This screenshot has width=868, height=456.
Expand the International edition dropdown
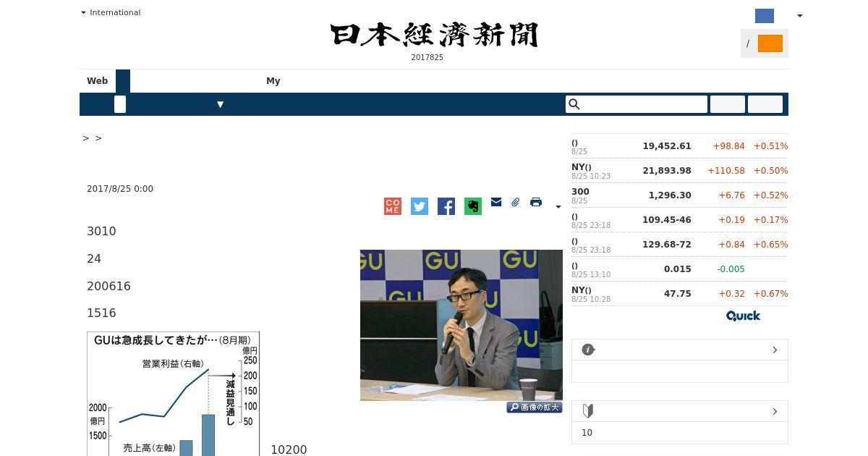(x=111, y=12)
